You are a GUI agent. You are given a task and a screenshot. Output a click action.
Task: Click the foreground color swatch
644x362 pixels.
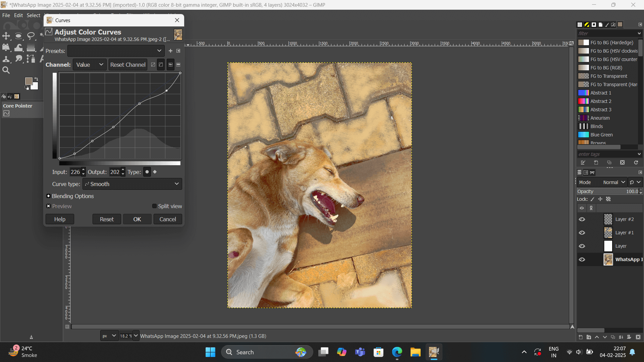pos(28,81)
